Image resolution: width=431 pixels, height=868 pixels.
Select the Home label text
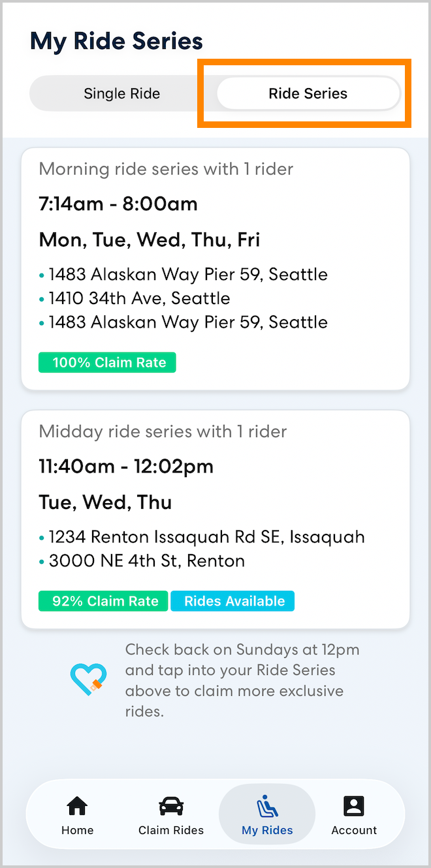(x=77, y=830)
